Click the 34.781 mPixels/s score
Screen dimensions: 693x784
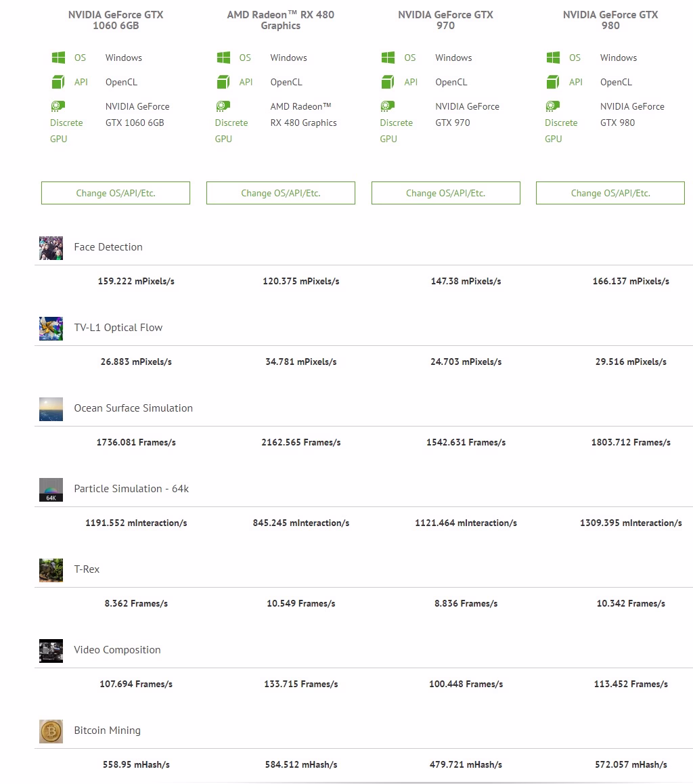click(300, 362)
